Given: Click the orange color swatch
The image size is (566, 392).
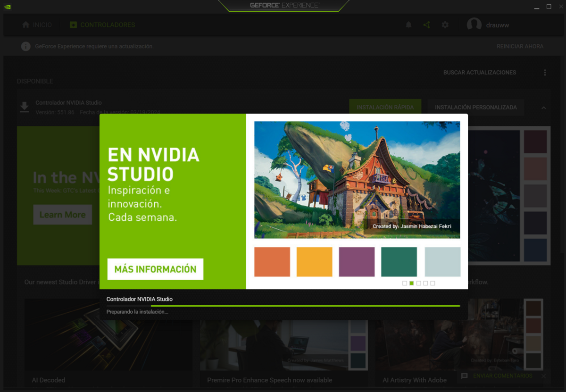Looking at the screenshot, I should tap(272, 262).
